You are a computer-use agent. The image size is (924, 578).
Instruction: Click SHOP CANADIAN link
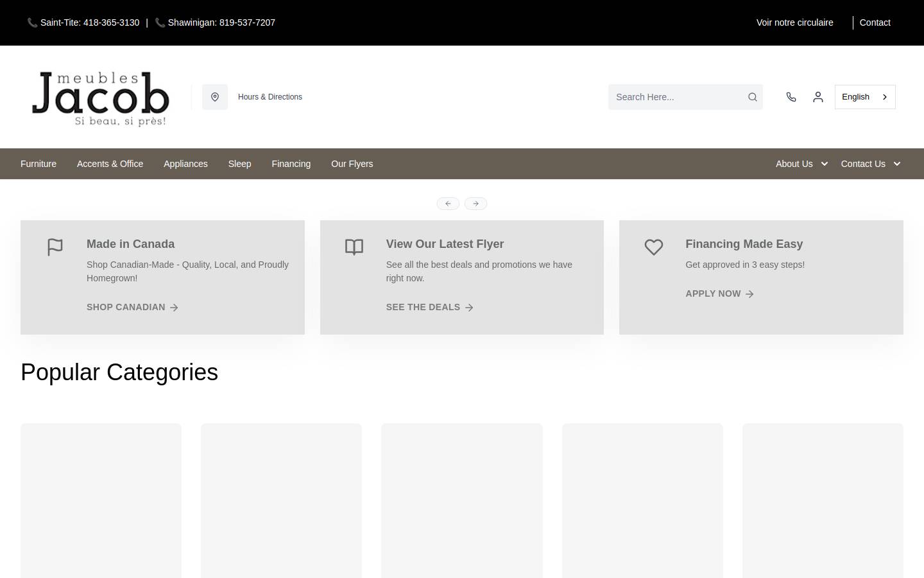[133, 307]
